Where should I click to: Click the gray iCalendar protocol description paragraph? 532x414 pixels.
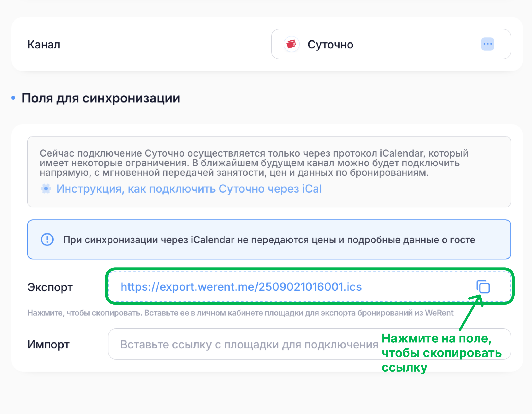tap(253, 163)
